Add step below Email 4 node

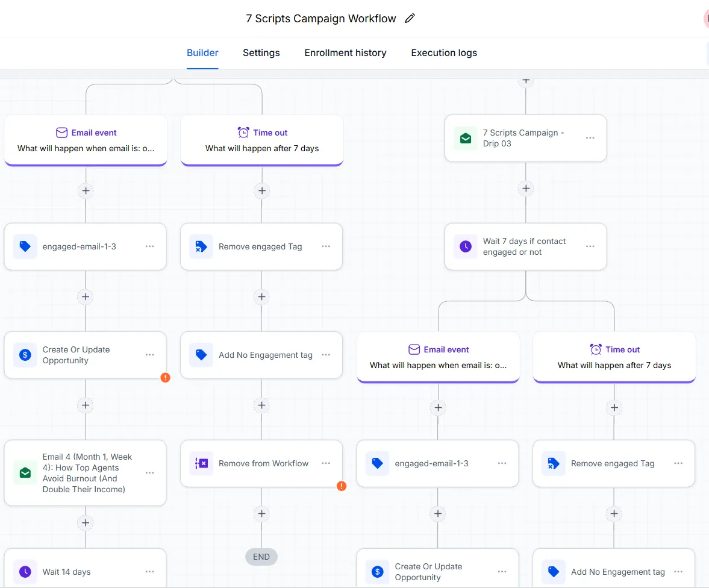pyautogui.click(x=86, y=523)
